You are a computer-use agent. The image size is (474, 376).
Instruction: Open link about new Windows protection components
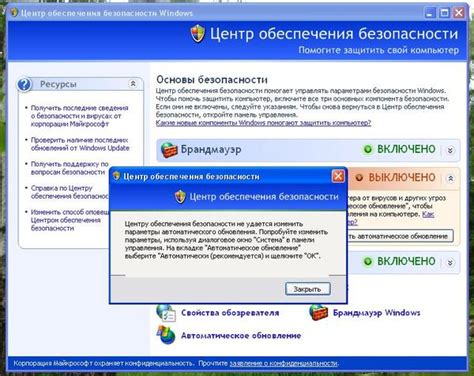[x=263, y=123]
